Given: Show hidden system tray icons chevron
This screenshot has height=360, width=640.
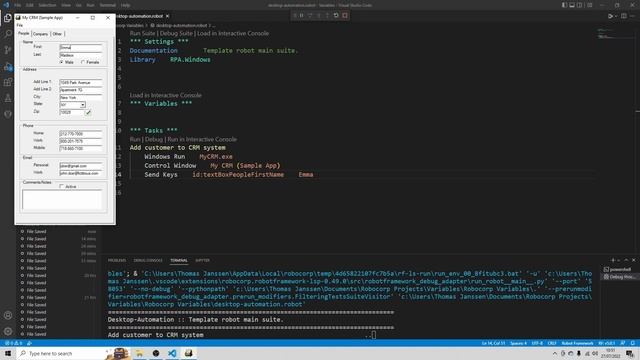Looking at the screenshot, I should (555, 353).
